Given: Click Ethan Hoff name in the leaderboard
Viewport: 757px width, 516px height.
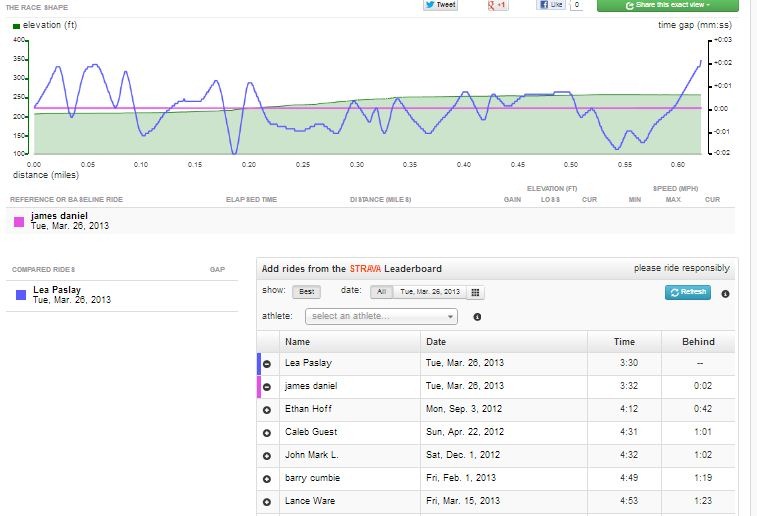Looking at the screenshot, I should [x=308, y=409].
